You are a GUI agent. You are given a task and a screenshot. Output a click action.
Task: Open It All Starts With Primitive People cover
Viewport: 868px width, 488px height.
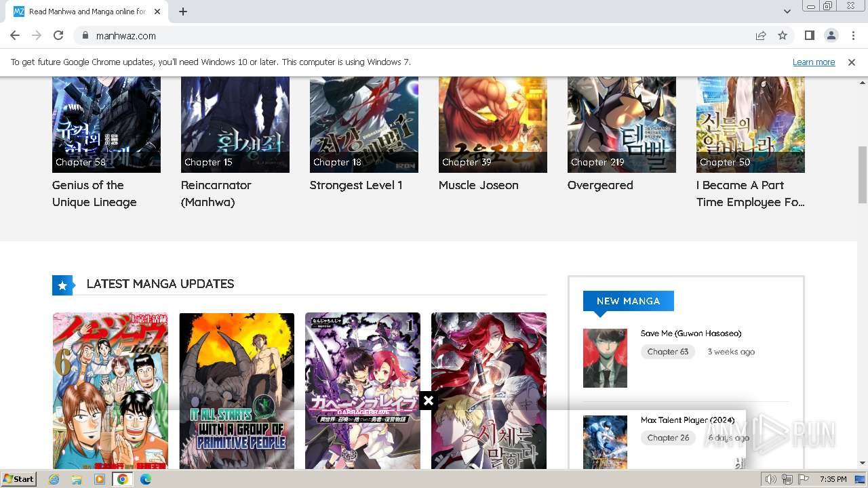click(x=237, y=390)
